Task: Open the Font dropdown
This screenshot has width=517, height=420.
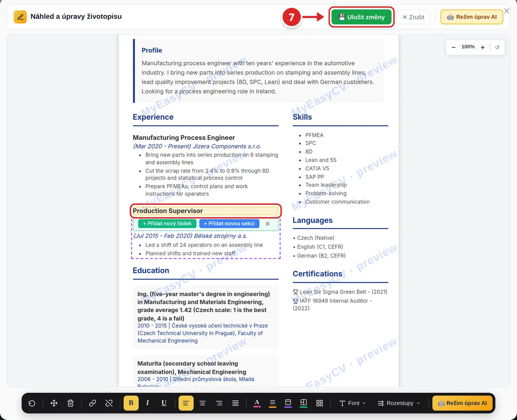Action: [352, 403]
